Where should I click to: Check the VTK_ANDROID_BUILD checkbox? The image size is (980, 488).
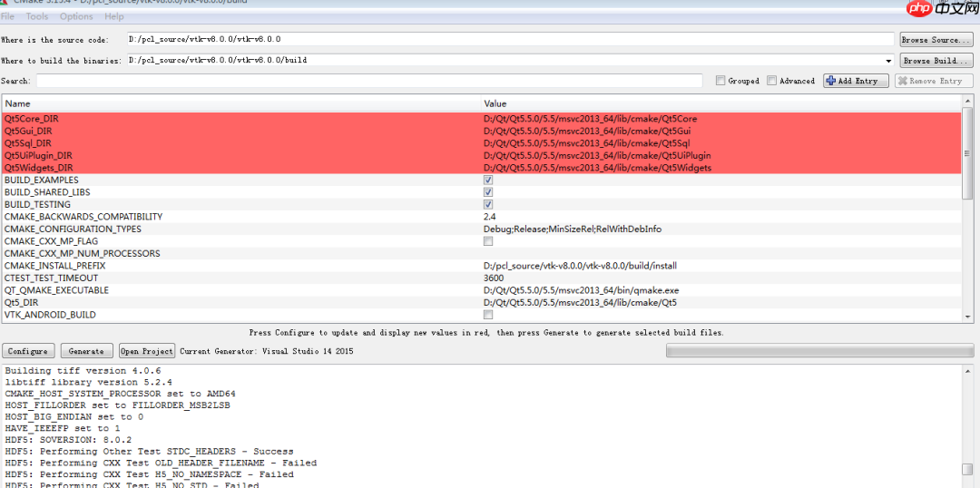488,315
